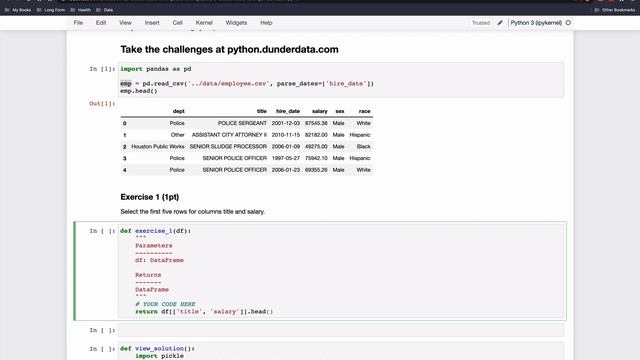
Task: Click the 87545.38 salary value
Action: 316,123
